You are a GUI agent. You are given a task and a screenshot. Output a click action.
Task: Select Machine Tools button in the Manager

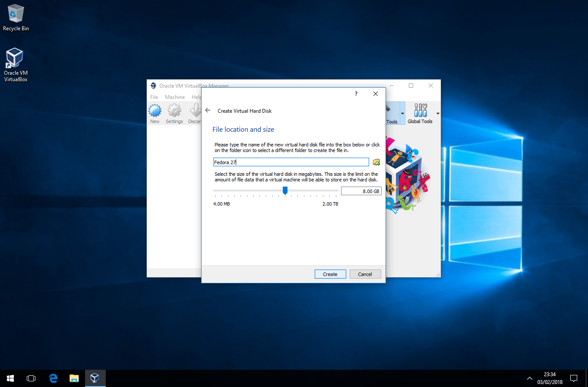point(392,114)
